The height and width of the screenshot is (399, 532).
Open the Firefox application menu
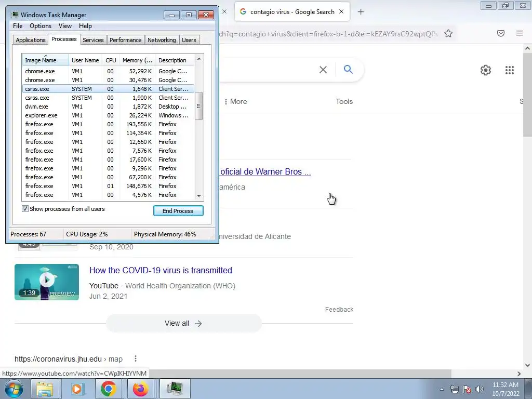(x=519, y=33)
